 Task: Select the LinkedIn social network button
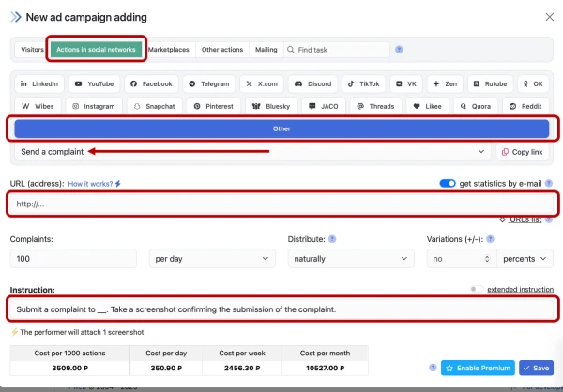pos(40,83)
